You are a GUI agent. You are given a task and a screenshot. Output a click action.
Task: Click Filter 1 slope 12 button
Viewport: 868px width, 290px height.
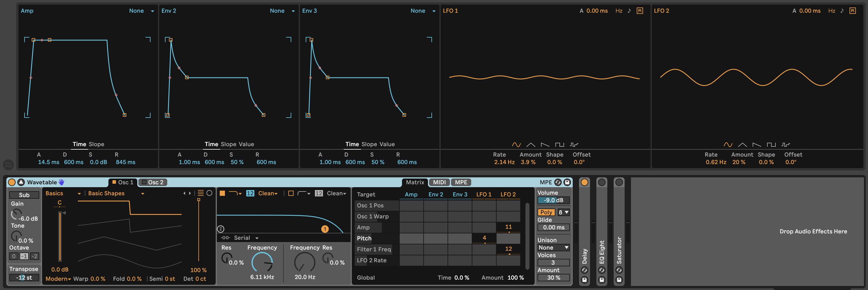click(250, 194)
